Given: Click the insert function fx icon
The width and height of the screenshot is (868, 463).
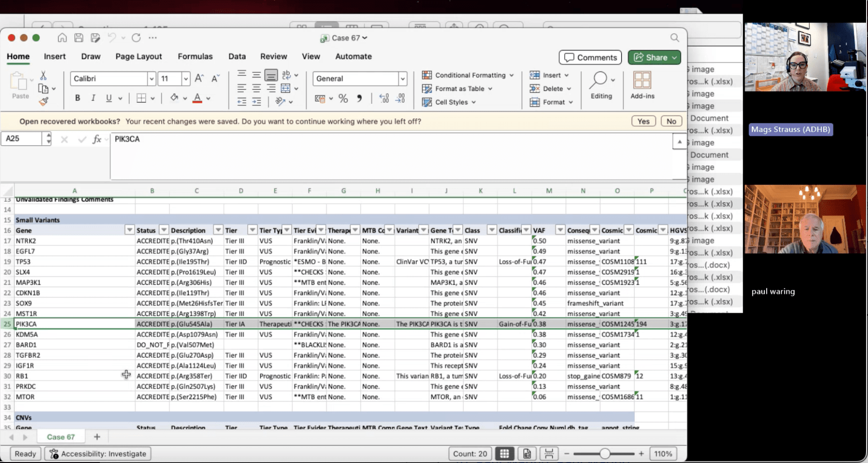Looking at the screenshot, I should [97, 139].
